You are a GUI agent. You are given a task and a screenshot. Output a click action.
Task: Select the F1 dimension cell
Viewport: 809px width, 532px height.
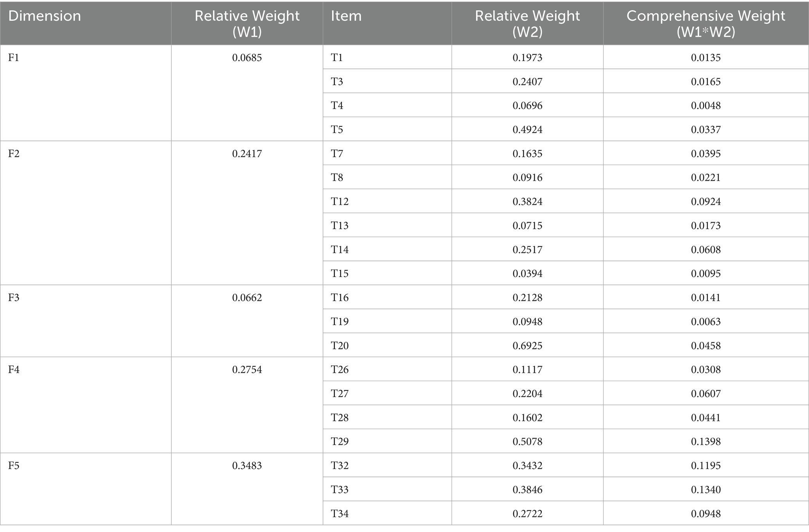click(x=14, y=58)
